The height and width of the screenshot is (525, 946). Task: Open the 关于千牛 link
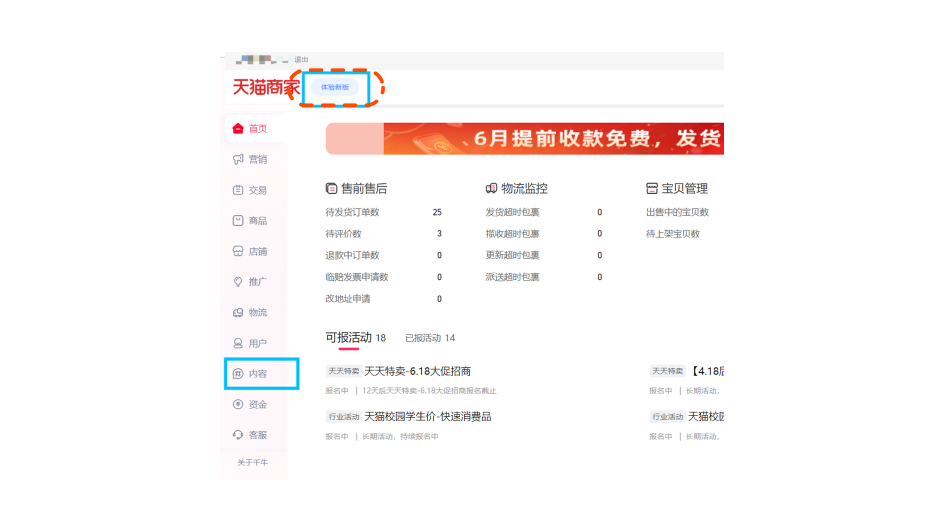click(252, 462)
